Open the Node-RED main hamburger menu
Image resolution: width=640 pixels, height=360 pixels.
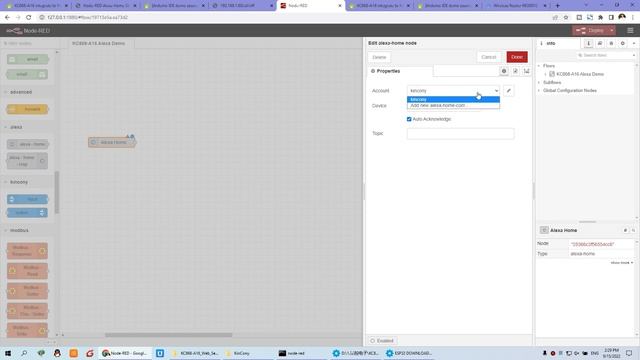click(630, 31)
